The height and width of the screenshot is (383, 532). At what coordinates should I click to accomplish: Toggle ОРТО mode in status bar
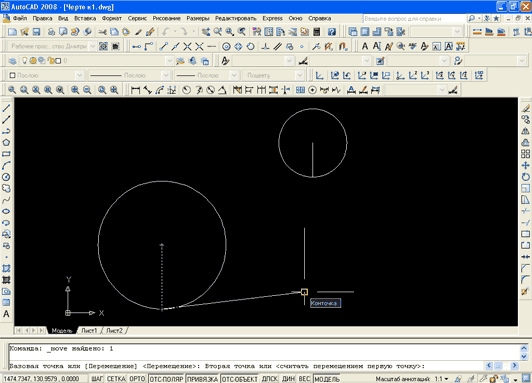point(137,379)
